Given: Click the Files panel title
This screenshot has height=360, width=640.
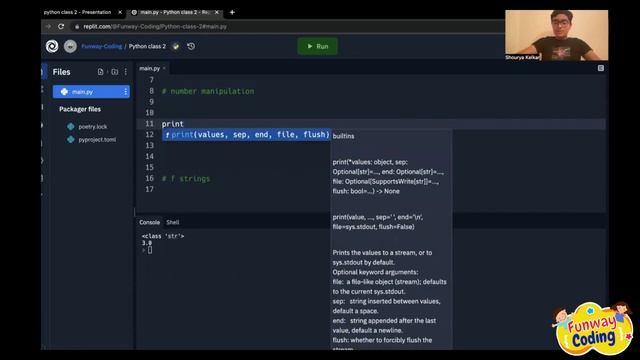Looking at the screenshot, I should coord(61,72).
